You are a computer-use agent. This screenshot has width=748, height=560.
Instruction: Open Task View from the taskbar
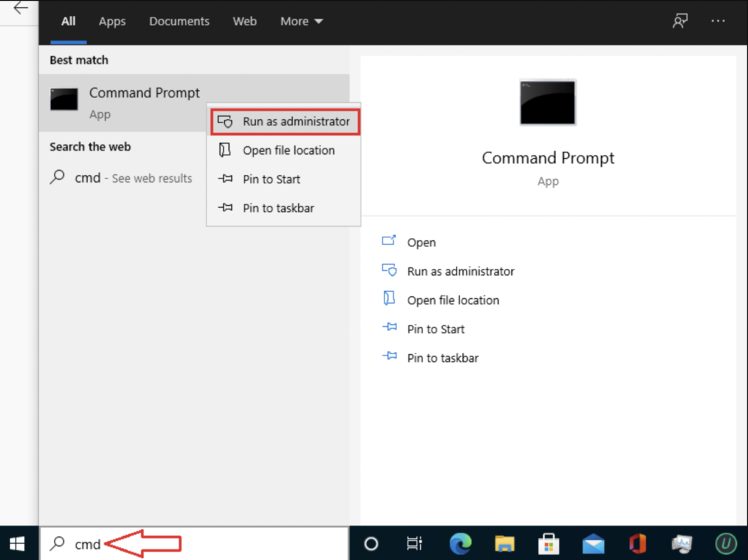click(414, 543)
